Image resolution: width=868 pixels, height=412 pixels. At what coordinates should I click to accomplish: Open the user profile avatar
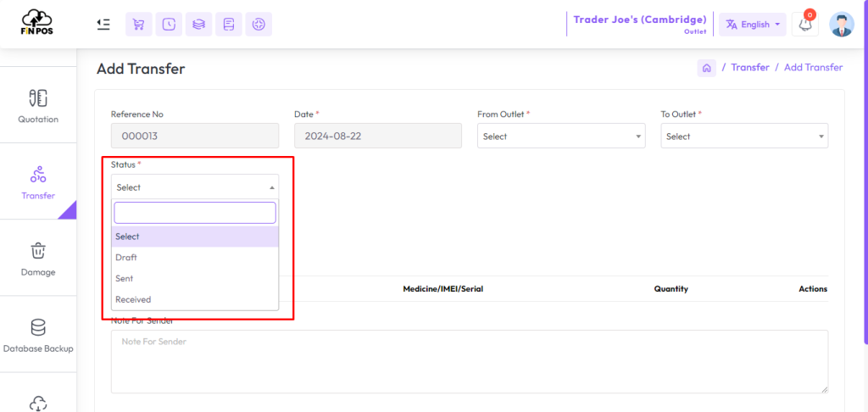842,25
